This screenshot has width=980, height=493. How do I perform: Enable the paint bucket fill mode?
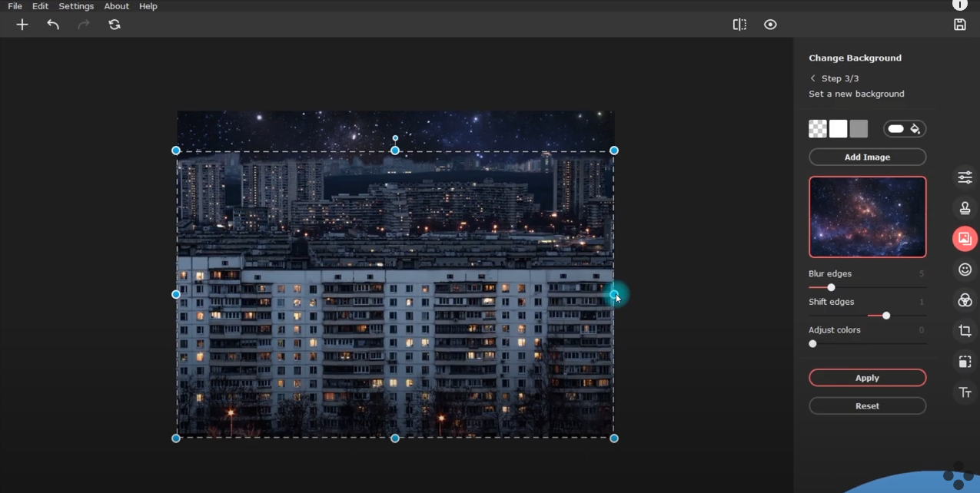tap(915, 128)
